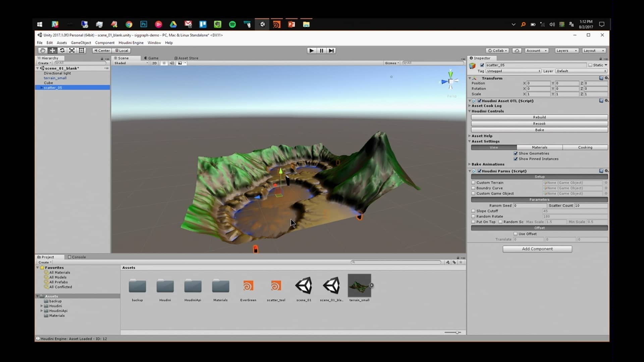Open the Houdini Engine menu
This screenshot has width=644, height=362.
click(x=131, y=43)
